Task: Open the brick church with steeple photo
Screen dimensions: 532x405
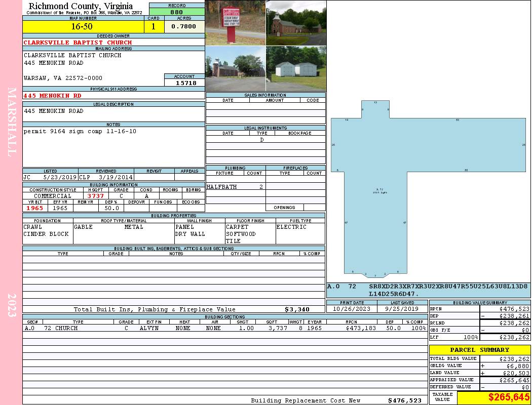Action: (x=296, y=23)
